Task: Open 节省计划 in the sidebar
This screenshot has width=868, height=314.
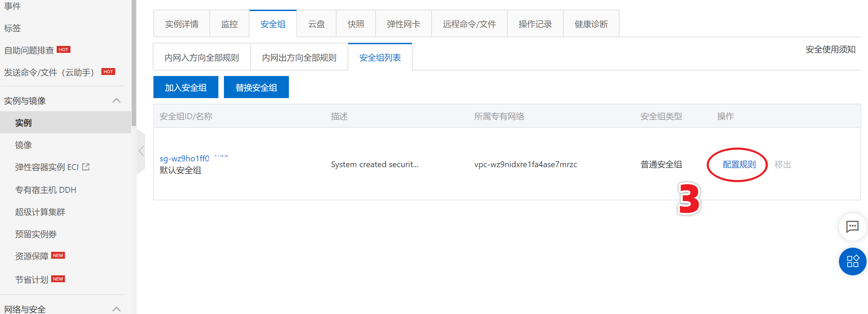Action: pyautogui.click(x=32, y=279)
